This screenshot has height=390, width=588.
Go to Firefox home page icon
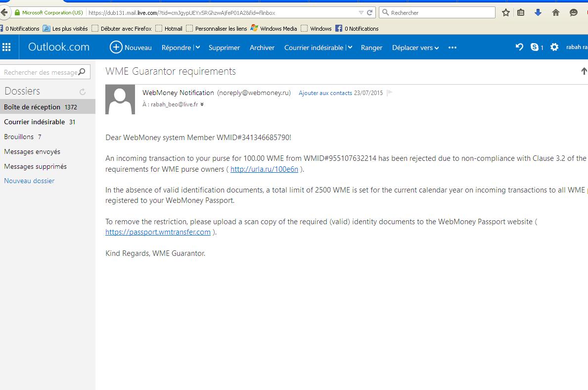556,13
